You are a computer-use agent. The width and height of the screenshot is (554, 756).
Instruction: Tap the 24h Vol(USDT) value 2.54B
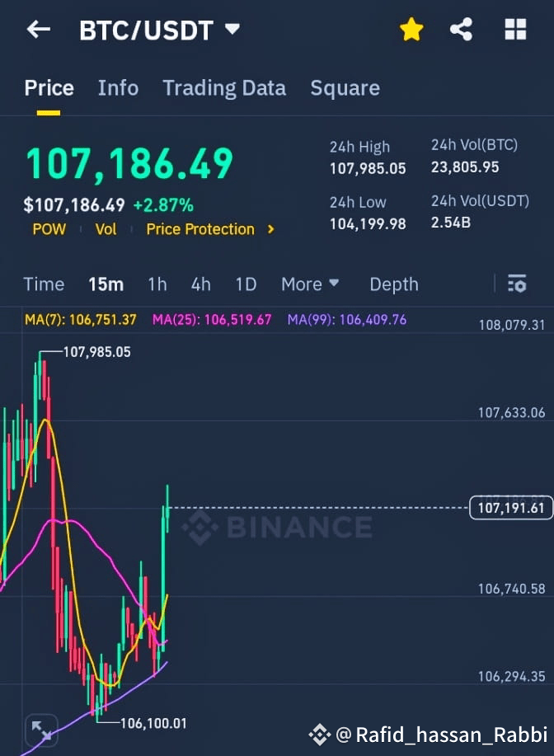coord(451,223)
